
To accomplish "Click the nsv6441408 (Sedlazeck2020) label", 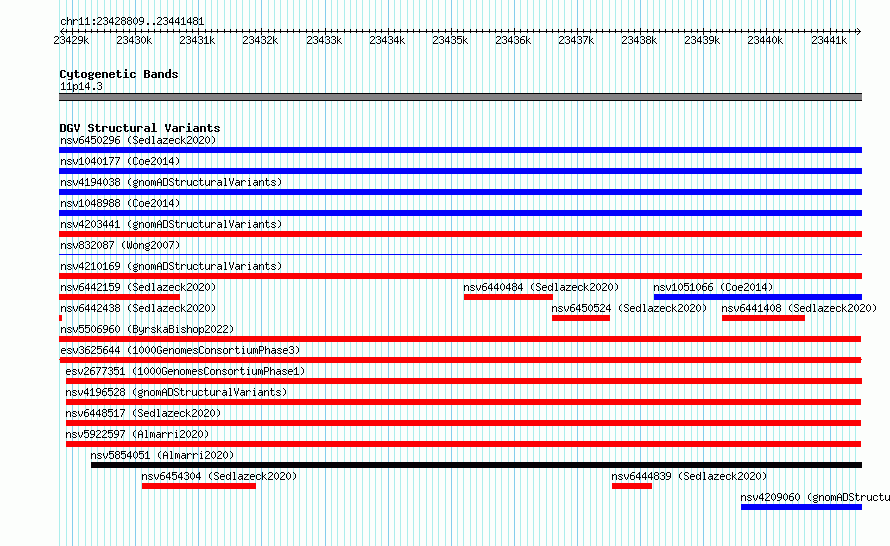I will pos(799,308).
